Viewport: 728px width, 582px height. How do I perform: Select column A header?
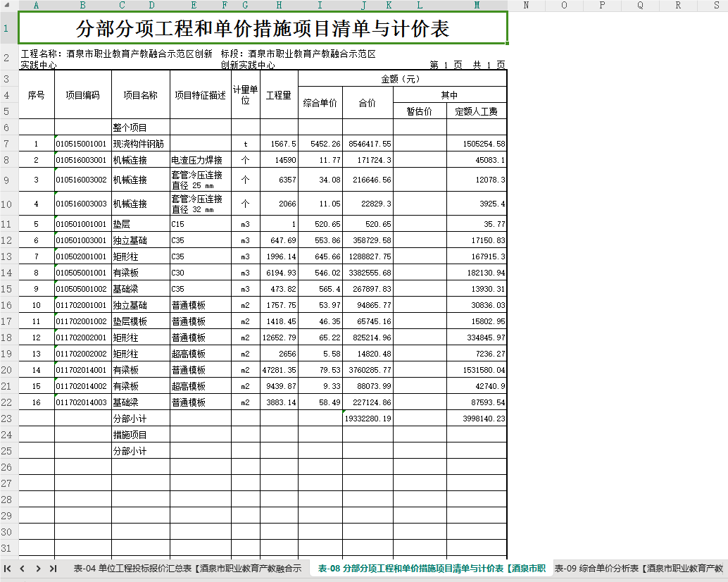click(x=36, y=5)
